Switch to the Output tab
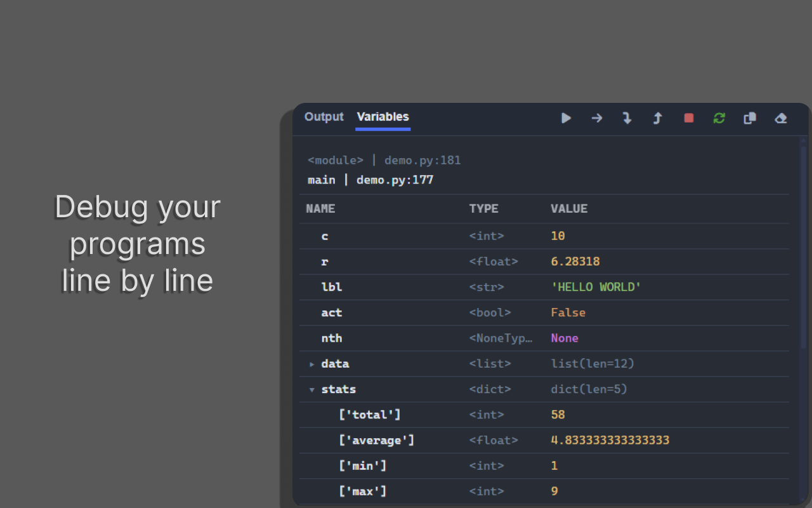This screenshot has width=812, height=508. (x=324, y=117)
